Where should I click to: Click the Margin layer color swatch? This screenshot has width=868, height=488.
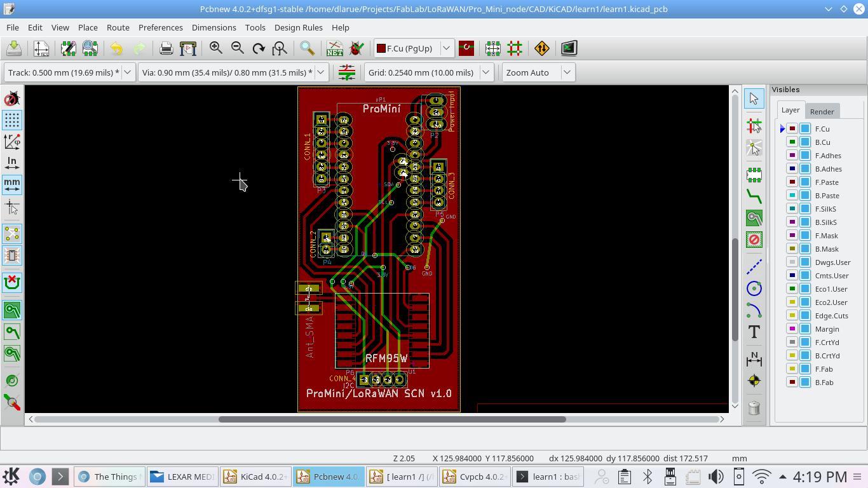point(792,329)
